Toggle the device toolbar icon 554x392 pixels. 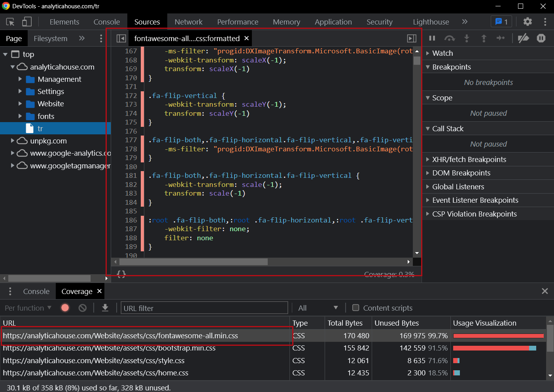(x=27, y=22)
